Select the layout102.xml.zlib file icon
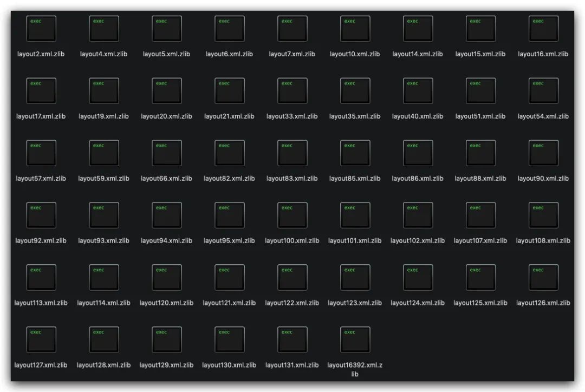Screen dimensions: 585x392 pyautogui.click(x=418, y=215)
